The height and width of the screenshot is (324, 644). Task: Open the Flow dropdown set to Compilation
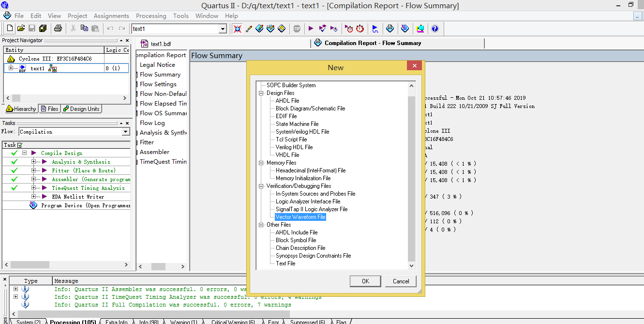tap(126, 132)
